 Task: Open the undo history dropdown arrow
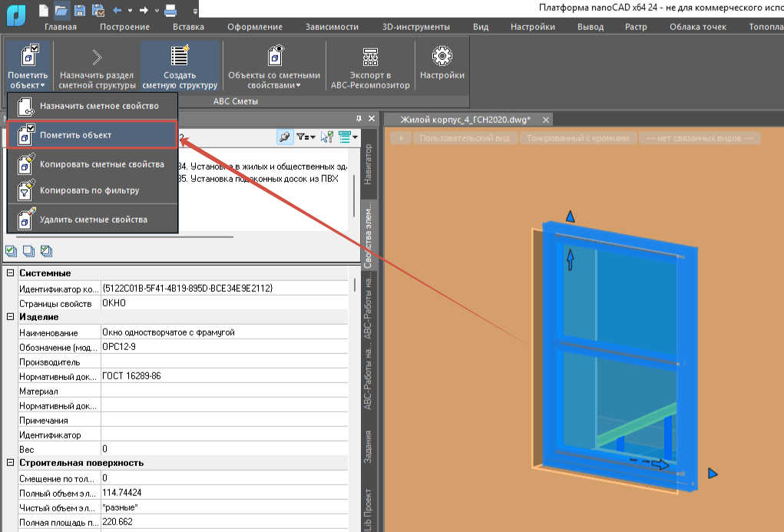tap(130, 11)
